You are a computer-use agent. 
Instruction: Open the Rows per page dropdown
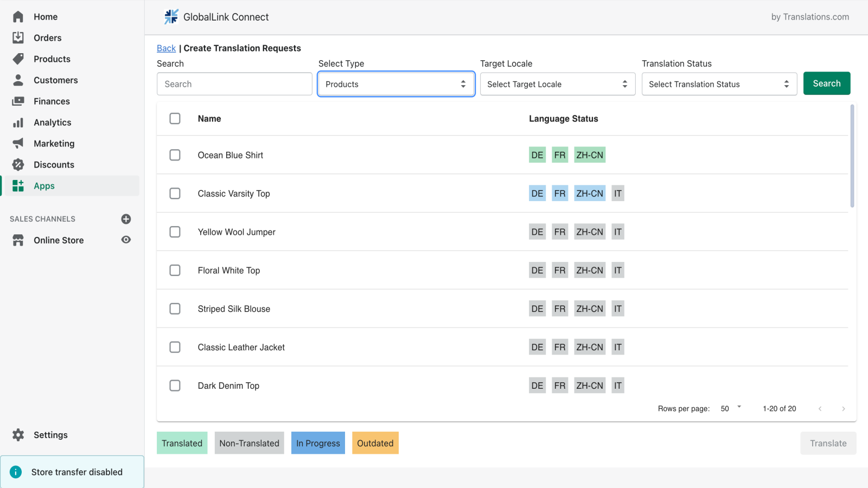pyautogui.click(x=731, y=408)
